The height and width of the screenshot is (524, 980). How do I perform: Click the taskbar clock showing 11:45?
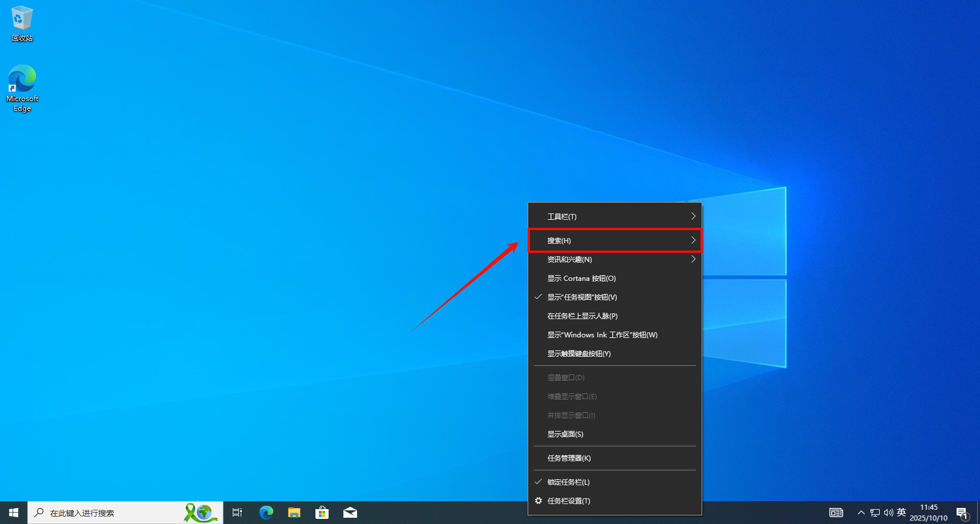(x=928, y=513)
